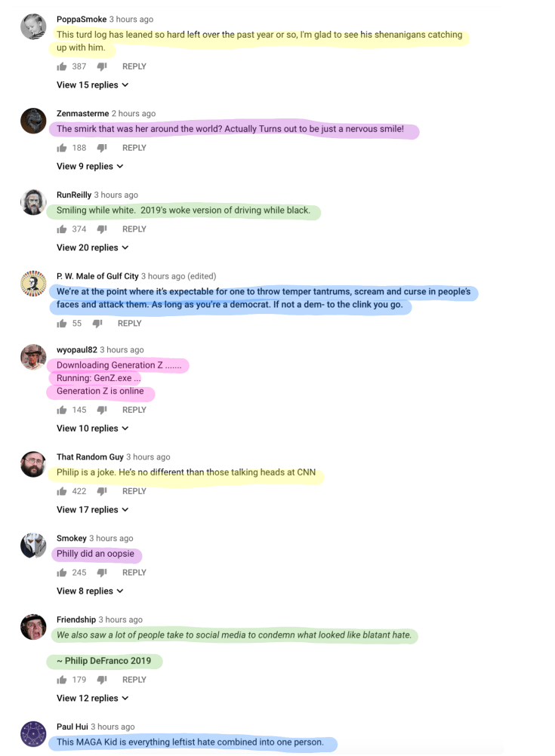
Task: Show the 9 replies to Zenmasterme
Action: (x=89, y=166)
